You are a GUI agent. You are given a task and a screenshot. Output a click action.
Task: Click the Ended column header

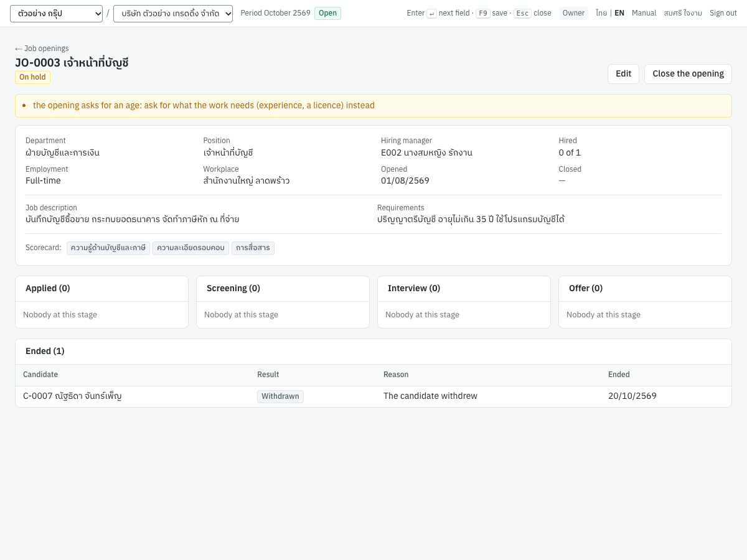click(x=619, y=375)
